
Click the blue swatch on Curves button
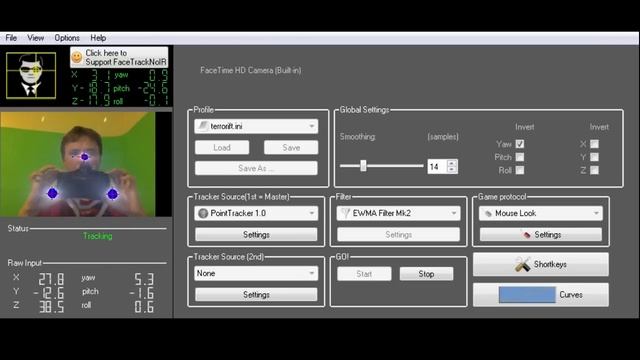tap(527, 295)
